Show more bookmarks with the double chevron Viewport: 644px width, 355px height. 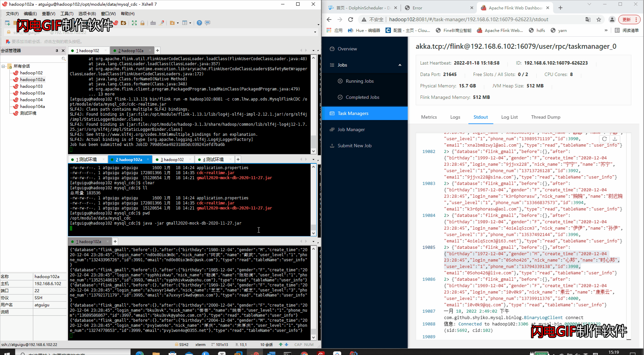click(x=606, y=30)
